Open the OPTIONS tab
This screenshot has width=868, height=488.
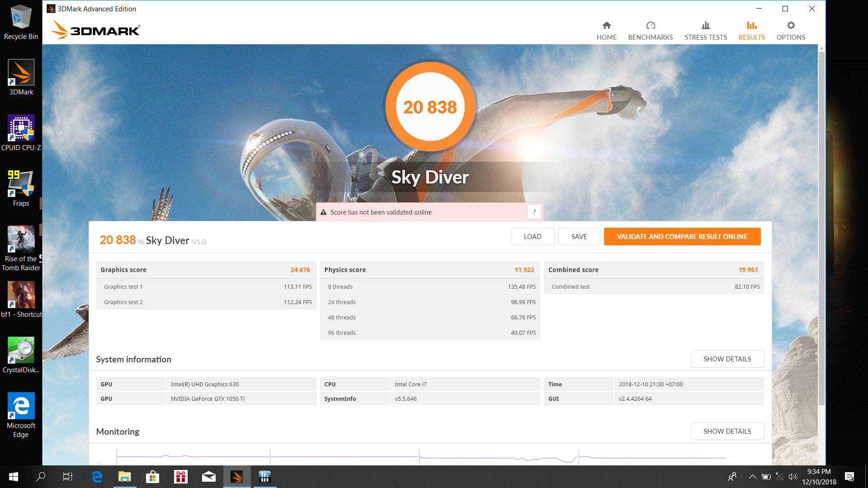[x=791, y=31]
